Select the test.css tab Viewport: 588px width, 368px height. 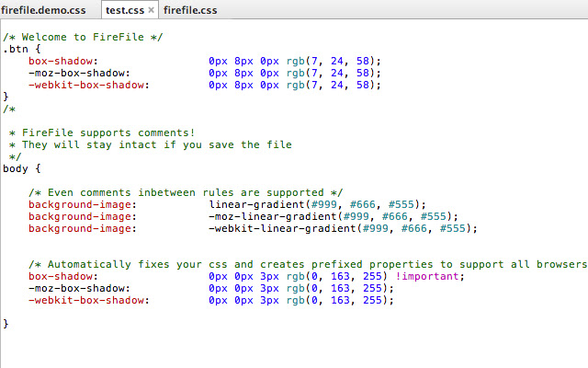coord(125,10)
